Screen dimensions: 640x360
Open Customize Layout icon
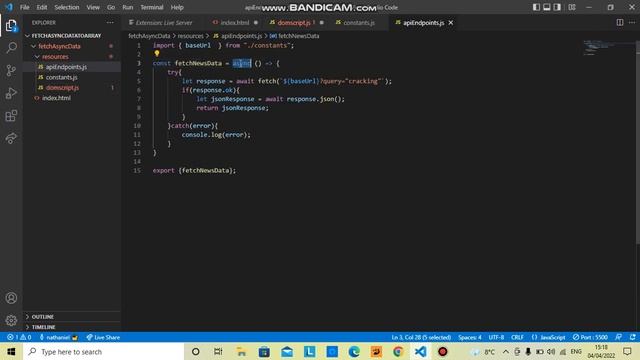(x=572, y=7)
